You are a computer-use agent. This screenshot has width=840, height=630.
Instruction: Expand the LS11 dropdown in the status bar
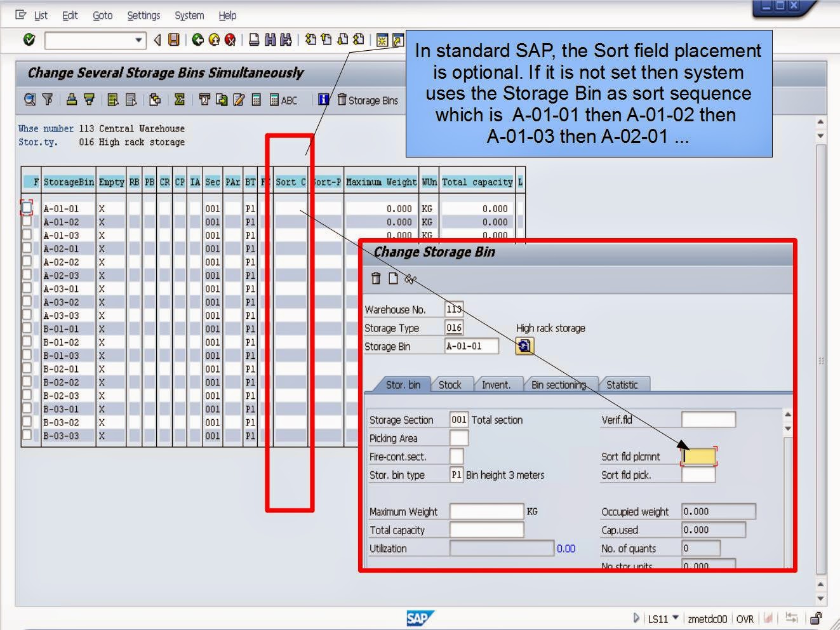(675, 619)
